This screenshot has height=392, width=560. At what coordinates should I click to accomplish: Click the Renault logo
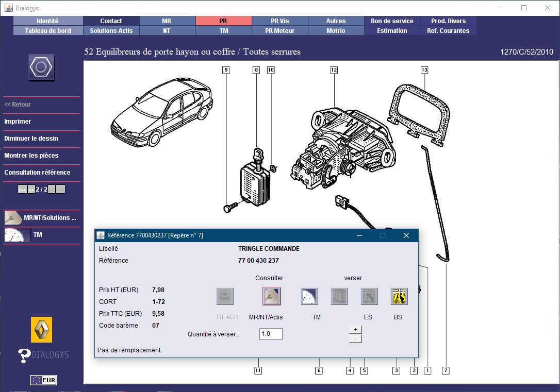(x=41, y=330)
